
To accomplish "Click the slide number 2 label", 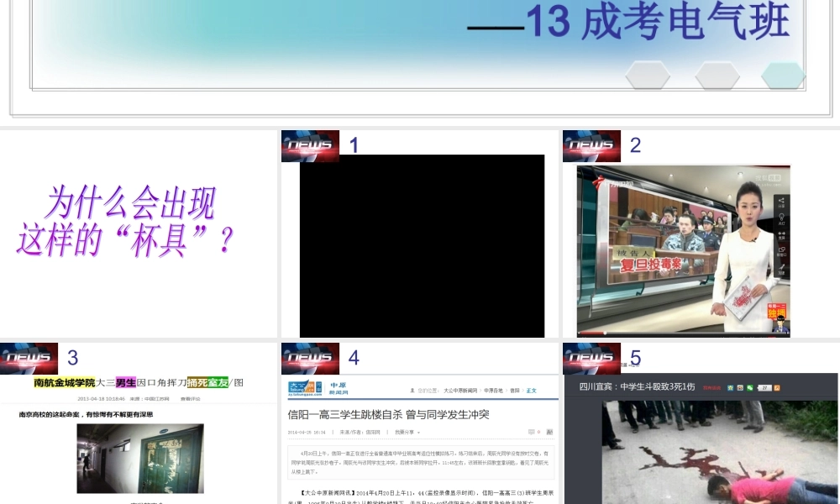I will (635, 145).
